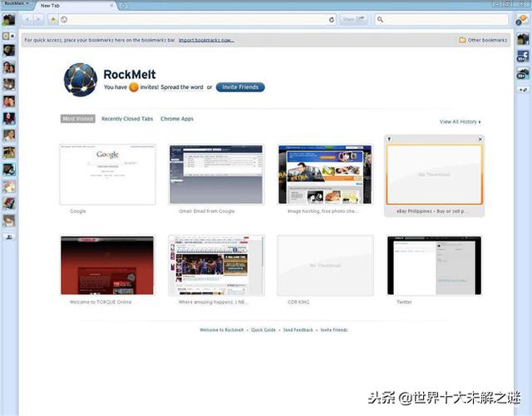Expand View All History
Viewport: 532px width, 416px height.
point(460,122)
